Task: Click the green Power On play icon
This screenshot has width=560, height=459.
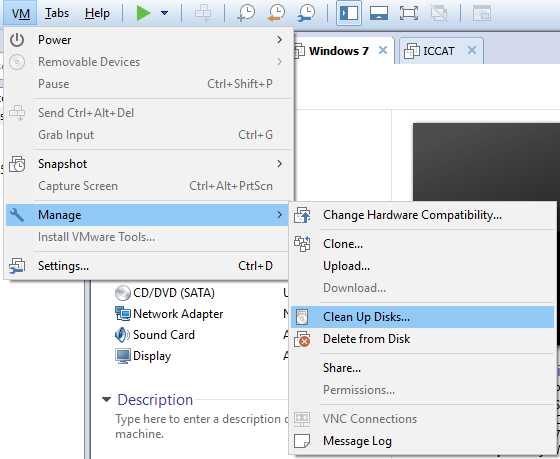Action: point(143,13)
